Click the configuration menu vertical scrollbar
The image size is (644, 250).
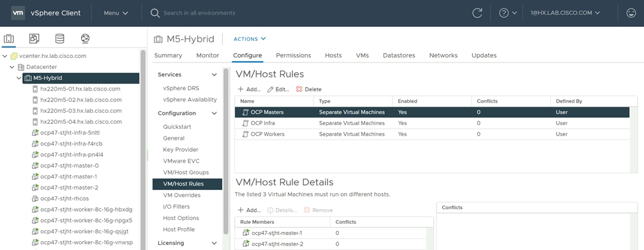(x=225, y=151)
